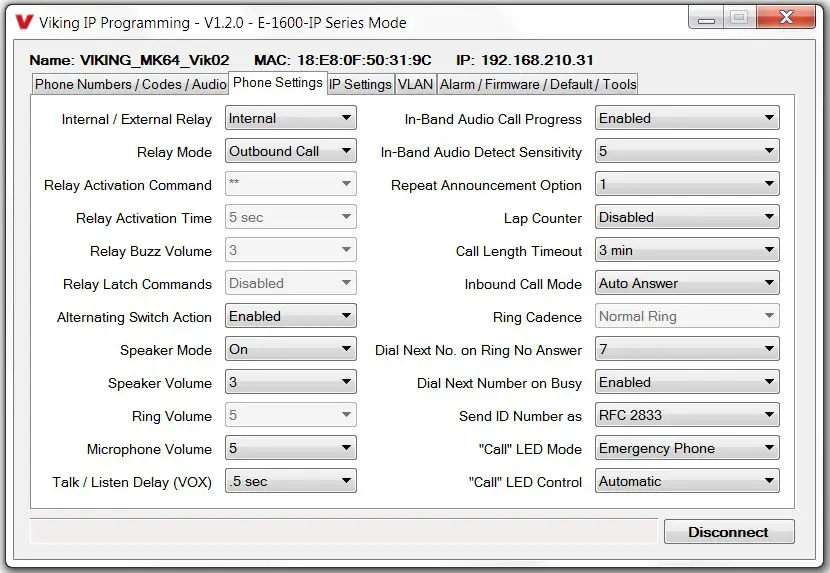Open the Alternating Switch Action dropdown
This screenshot has height=573, width=830.
(291, 316)
